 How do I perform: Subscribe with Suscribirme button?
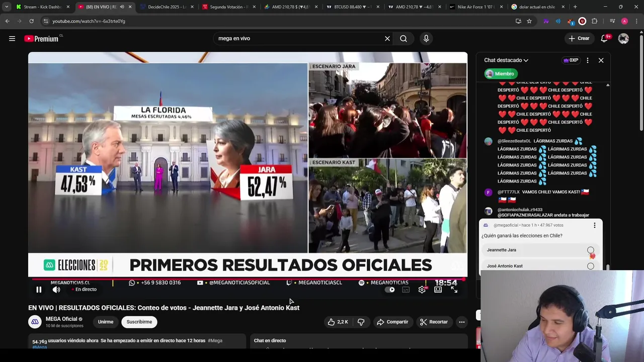(x=139, y=322)
